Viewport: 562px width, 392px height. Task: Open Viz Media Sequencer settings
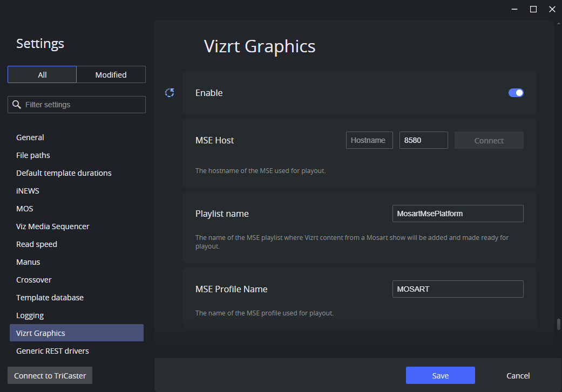(x=52, y=226)
